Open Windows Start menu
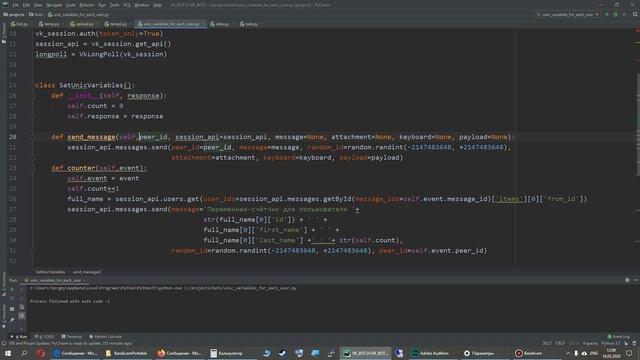 click(8, 353)
